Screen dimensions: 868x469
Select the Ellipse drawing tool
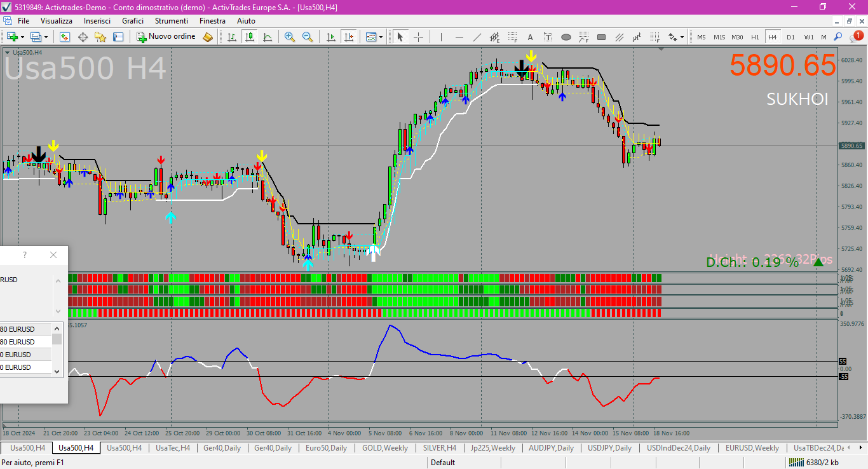point(566,37)
